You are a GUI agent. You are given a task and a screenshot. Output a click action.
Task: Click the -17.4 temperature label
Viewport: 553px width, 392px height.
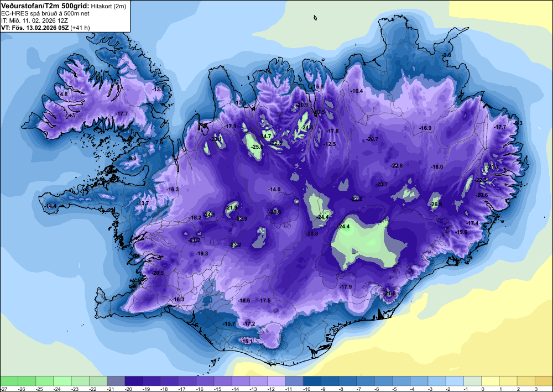click(x=472, y=223)
